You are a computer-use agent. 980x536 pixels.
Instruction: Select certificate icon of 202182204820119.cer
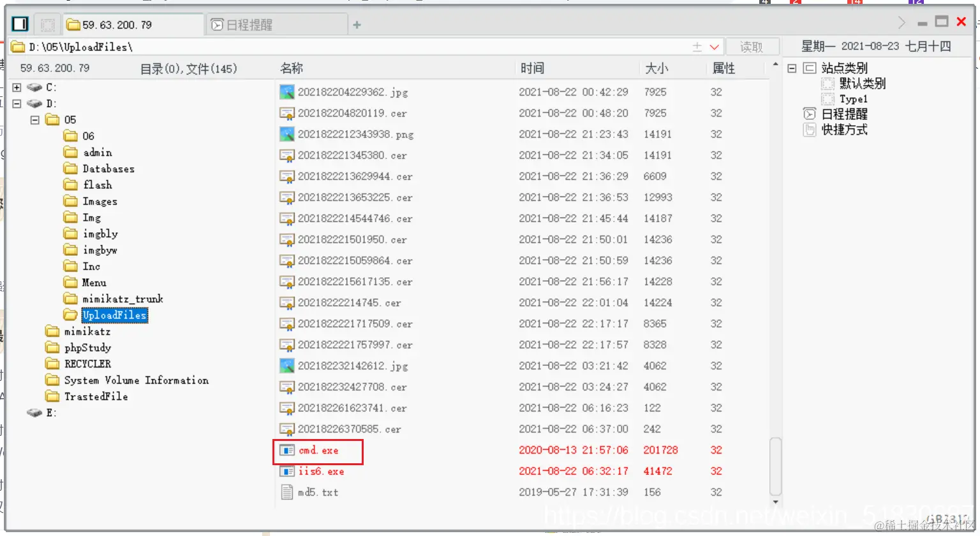[x=287, y=113]
